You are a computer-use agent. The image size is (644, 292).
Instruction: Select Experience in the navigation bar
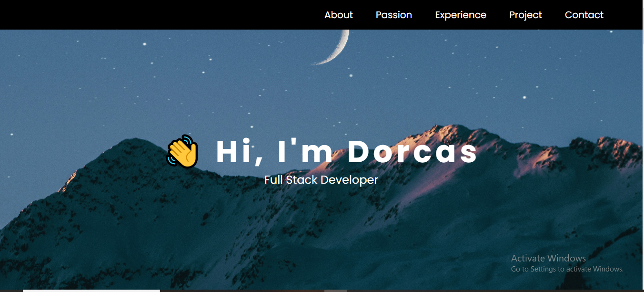coord(460,15)
